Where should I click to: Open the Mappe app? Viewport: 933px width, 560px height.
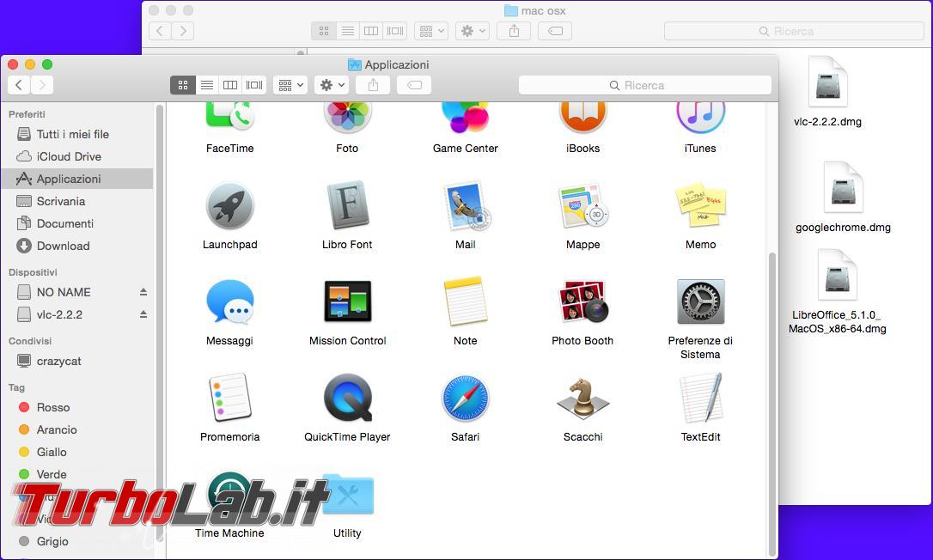pos(583,205)
